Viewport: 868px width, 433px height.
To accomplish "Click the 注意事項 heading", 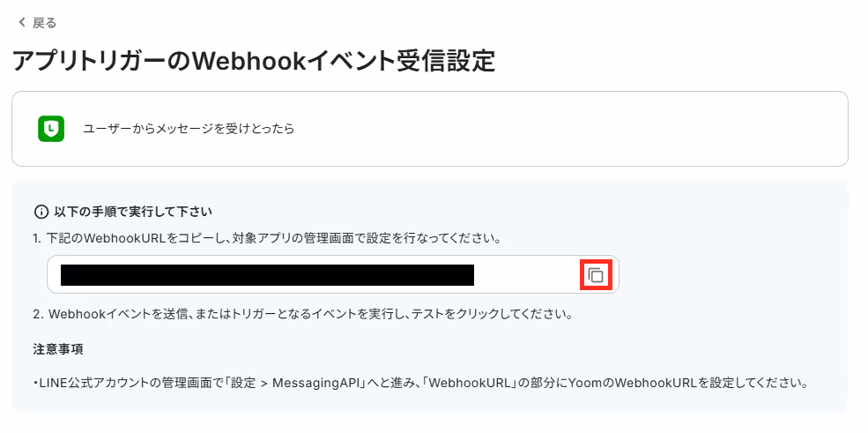I will (58, 349).
